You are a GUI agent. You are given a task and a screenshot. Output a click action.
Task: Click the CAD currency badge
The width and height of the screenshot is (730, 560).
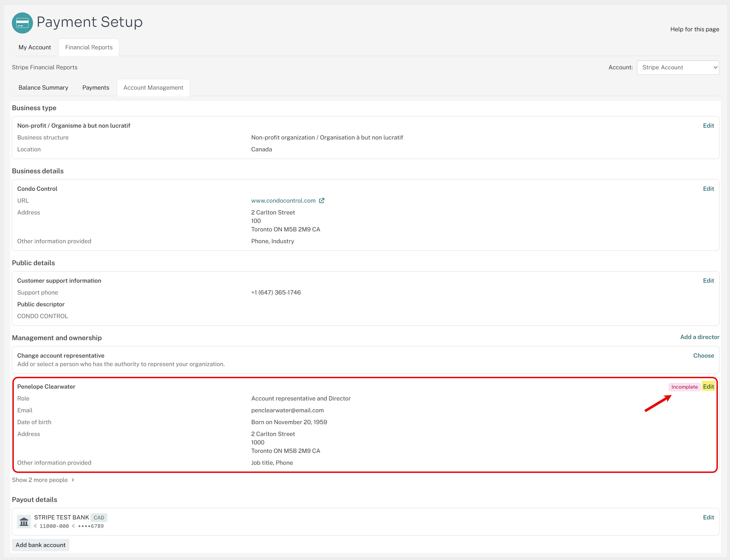click(99, 518)
